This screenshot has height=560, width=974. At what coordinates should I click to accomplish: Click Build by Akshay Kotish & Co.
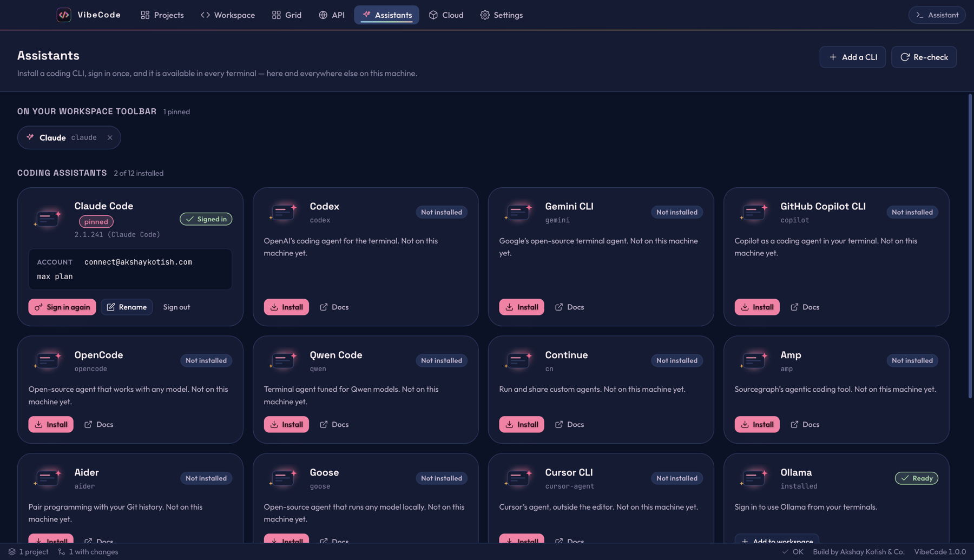[x=858, y=552]
